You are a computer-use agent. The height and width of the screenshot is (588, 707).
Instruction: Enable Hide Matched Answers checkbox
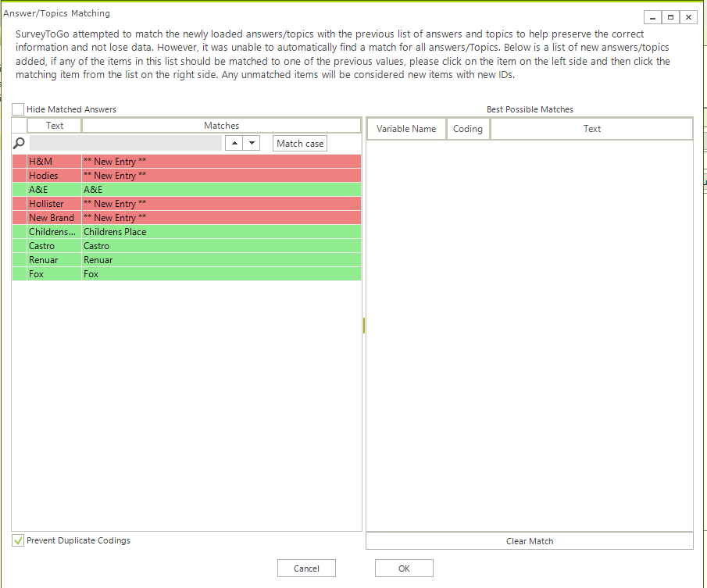[x=18, y=109]
